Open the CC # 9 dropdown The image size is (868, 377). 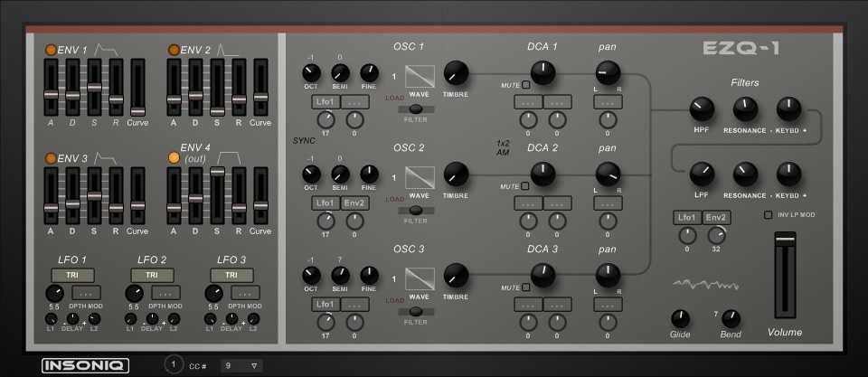coord(242,366)
